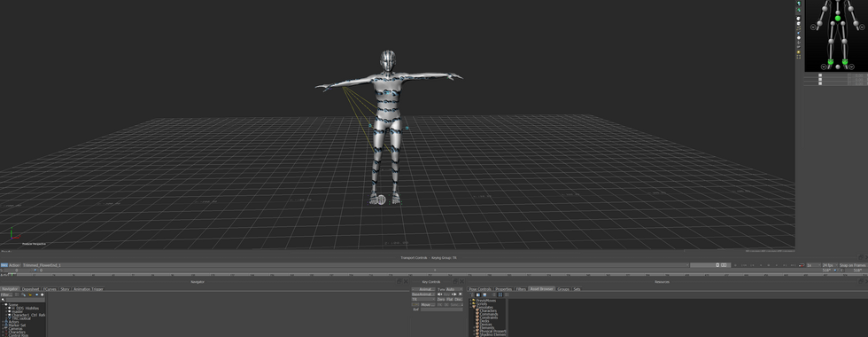Click the top slider handle below character controls

pos(820,75)
